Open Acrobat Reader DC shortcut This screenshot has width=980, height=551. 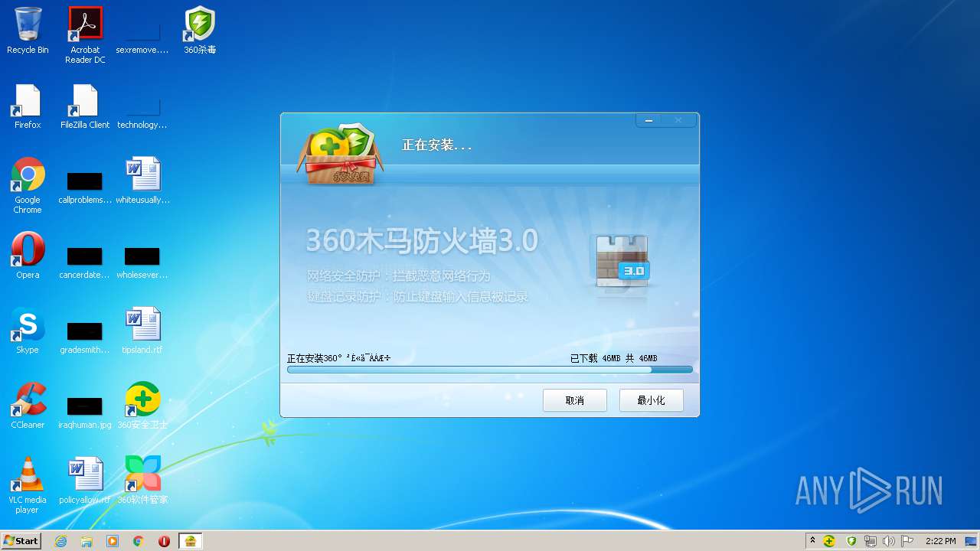pyautogui.click(x=85, y=34)
